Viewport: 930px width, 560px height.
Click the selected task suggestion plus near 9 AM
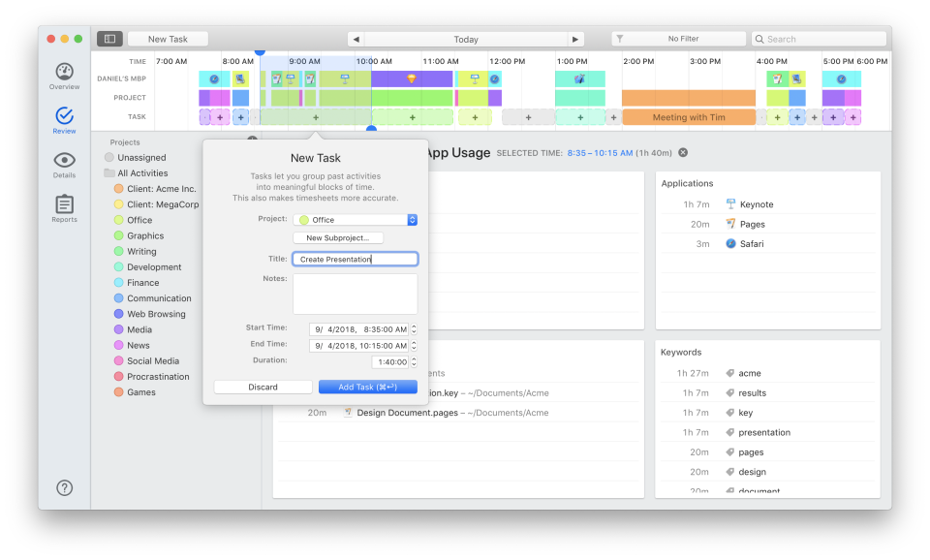tap(316, 117)
